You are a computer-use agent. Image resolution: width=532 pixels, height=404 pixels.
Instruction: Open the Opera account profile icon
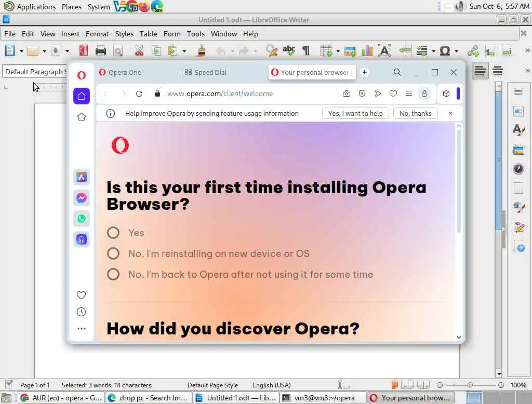click(x=424, y=93)
